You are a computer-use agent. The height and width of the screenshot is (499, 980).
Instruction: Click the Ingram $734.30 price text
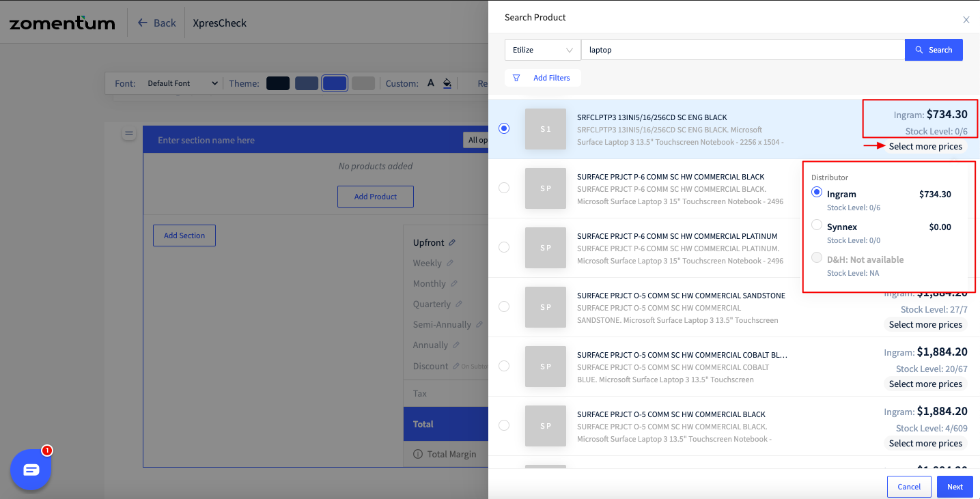click(x=931, y=115)
